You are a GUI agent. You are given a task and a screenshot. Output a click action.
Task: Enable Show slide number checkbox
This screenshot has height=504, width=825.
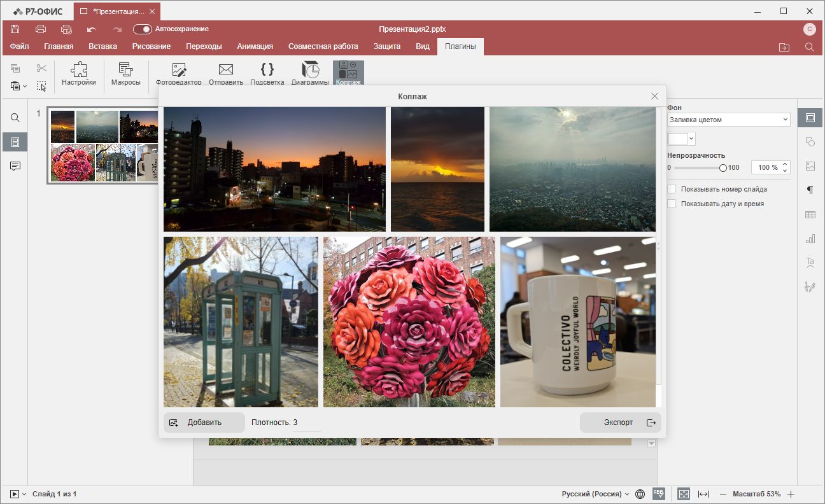(x=672, y=189)
